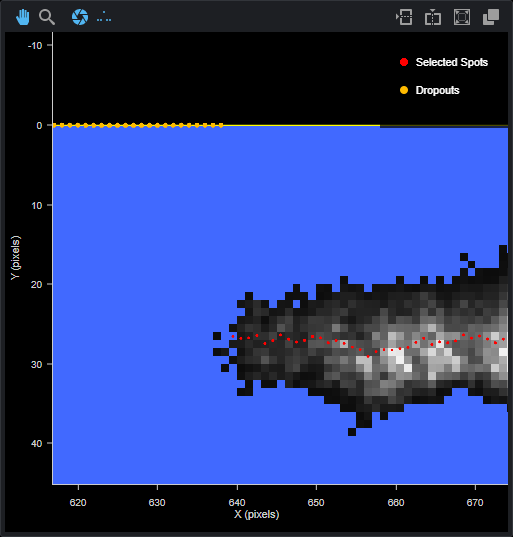Click the 20 tick on Y axis
Viewport: 513px width, 537px height.
[x=36, y=285]
